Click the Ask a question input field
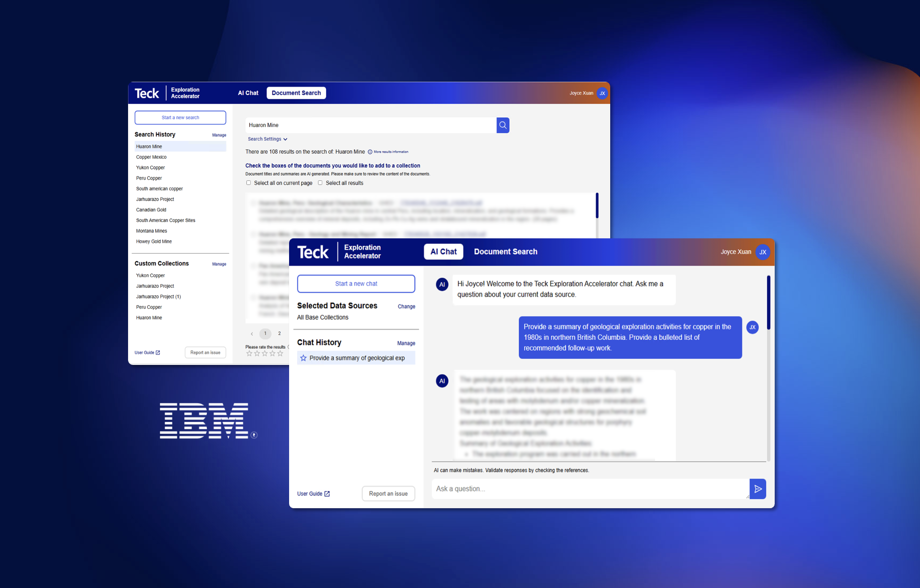Viewport: 920px width, 588px height. 566,489
